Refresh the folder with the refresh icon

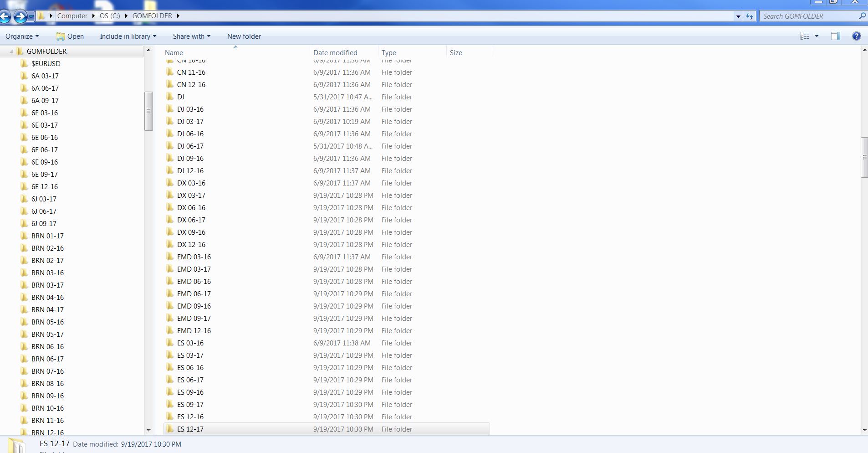point(750,16)
